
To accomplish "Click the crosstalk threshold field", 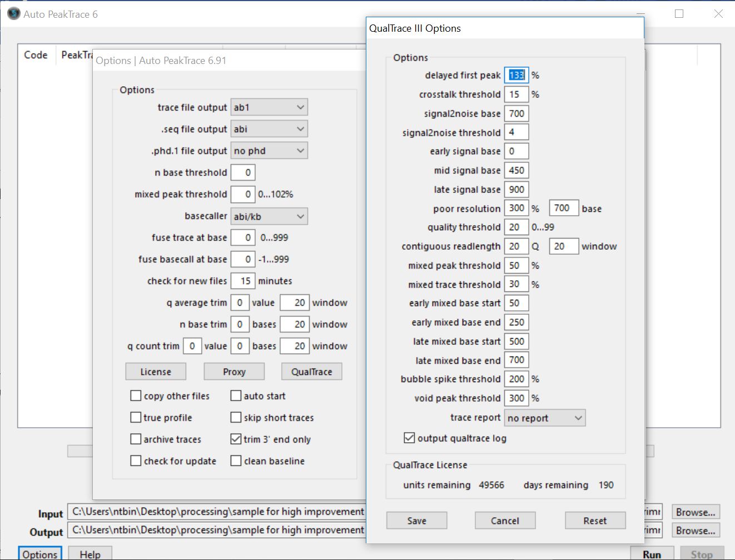I will coord(516,95).
